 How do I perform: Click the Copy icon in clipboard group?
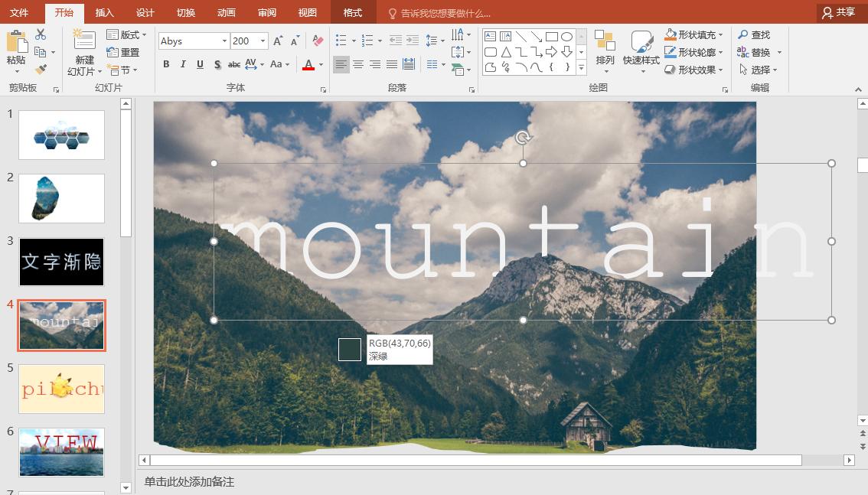coord(40,52)
